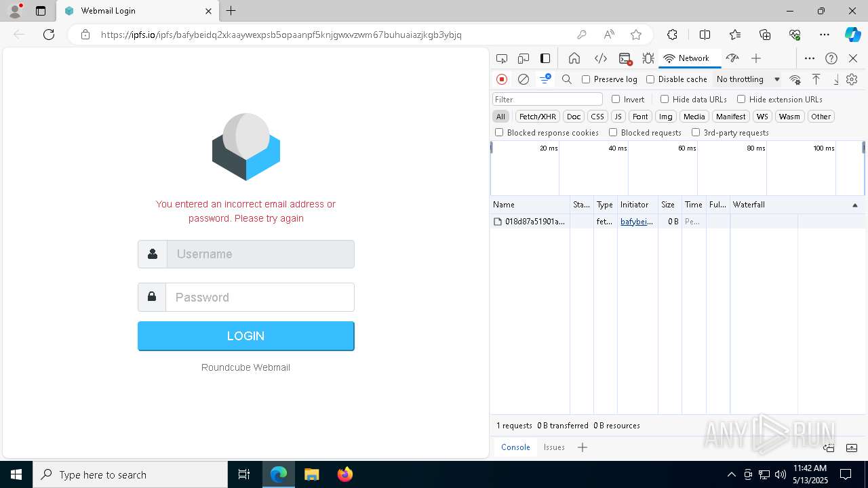This screenshot has height=488, width=868.
Task: Open saved password key icon
Action: coord(581,35)
